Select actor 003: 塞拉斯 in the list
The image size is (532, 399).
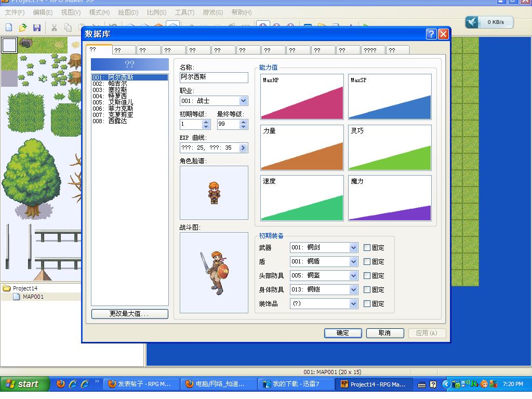[129, 90]
